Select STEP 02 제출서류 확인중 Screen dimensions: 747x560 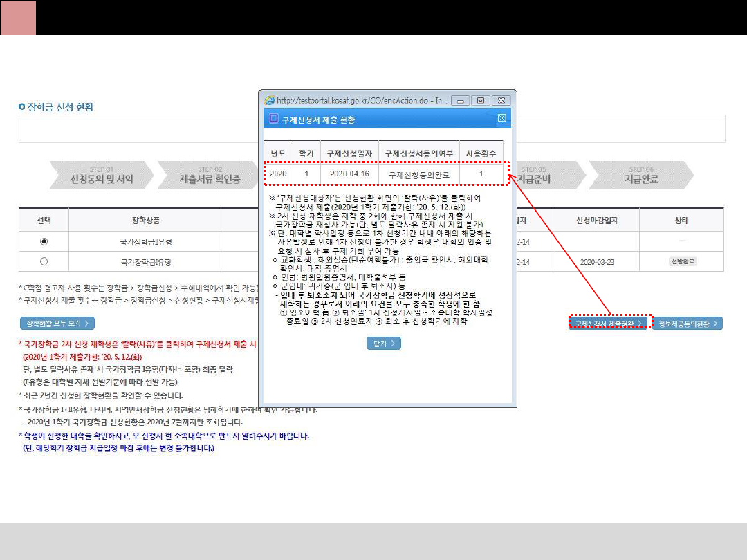coord(210,176)
